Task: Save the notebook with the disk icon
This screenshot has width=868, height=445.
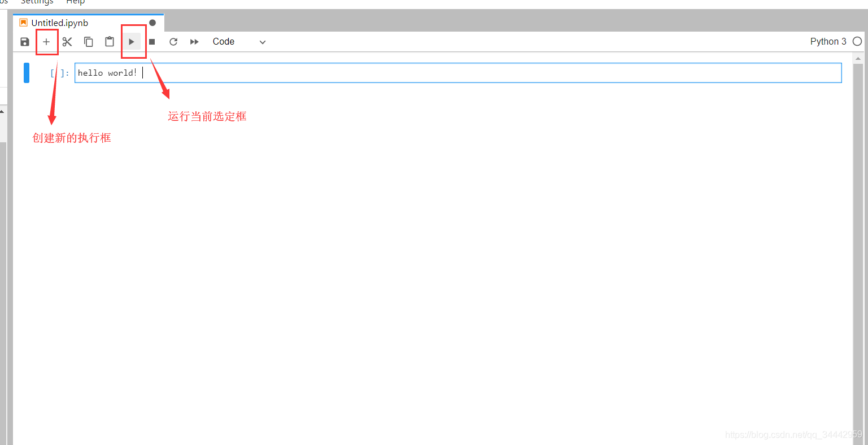Action: [x=24, y=42]
